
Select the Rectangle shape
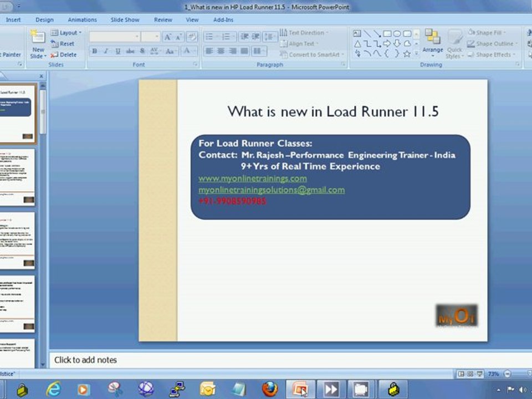click(387, 33)
